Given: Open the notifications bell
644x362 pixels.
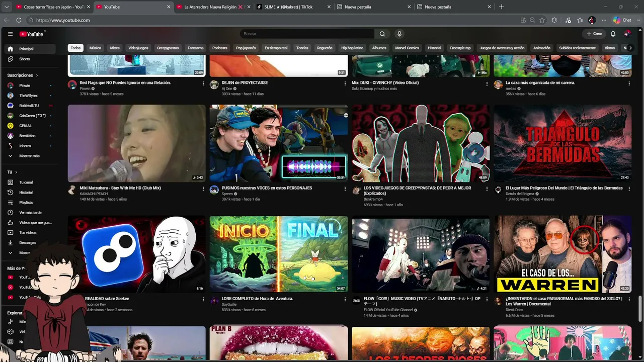Looking at the screenshot, I should point(613,34).
